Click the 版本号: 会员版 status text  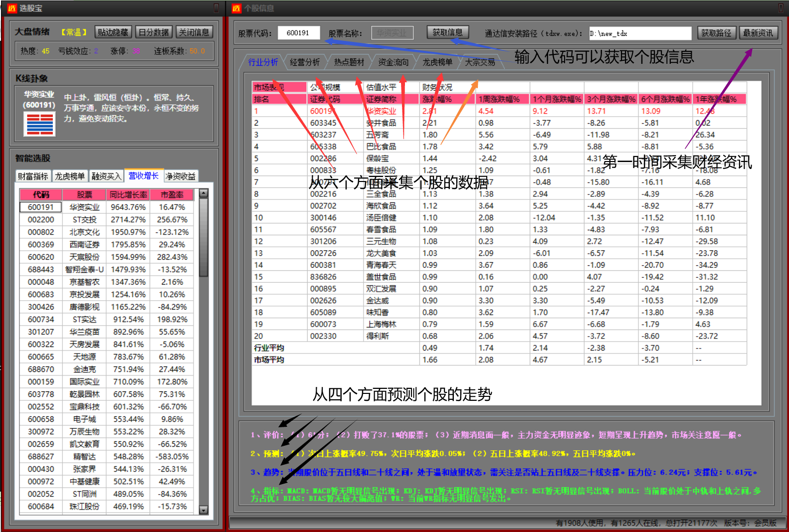pyautogui.click(x=750, y=523)
